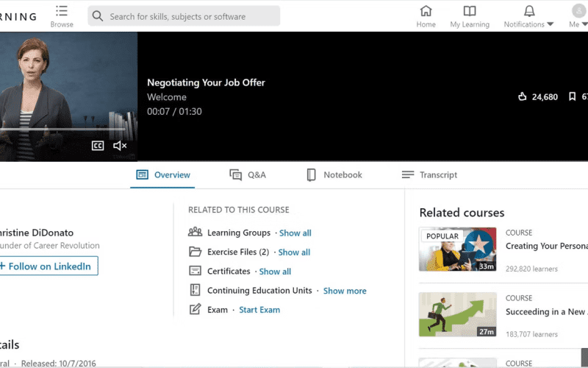Click Follow on LinkedIn button

pos(49,266)
